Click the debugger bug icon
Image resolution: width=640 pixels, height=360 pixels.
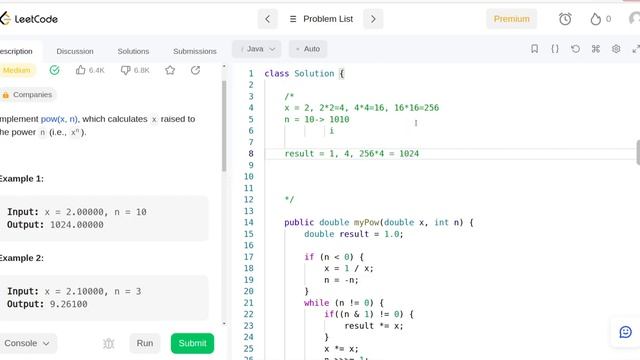pos(109,343)
